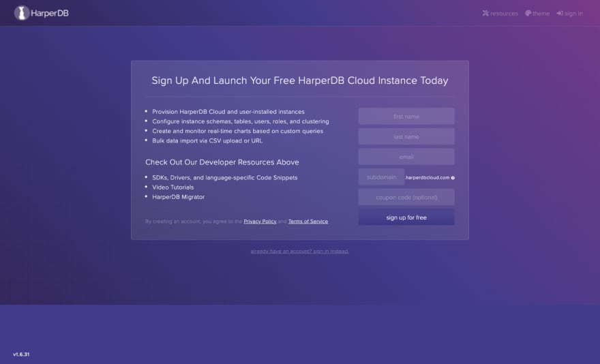
Task: Toggle the theme option
Action: point(537,14)
